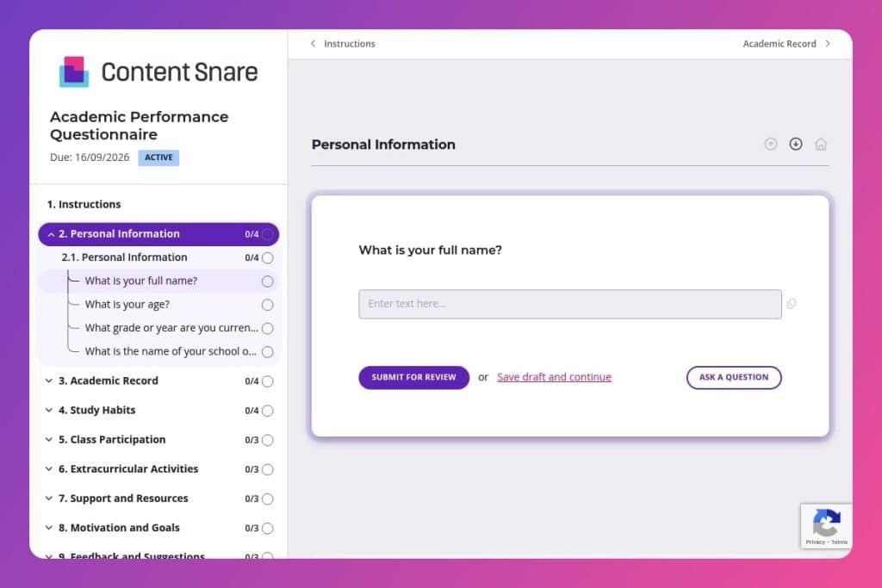Screen dimensions: 882x588
Task: Open 2.1 Personal Information subsection
Action: pyautogui.click(x=124, y=257)
